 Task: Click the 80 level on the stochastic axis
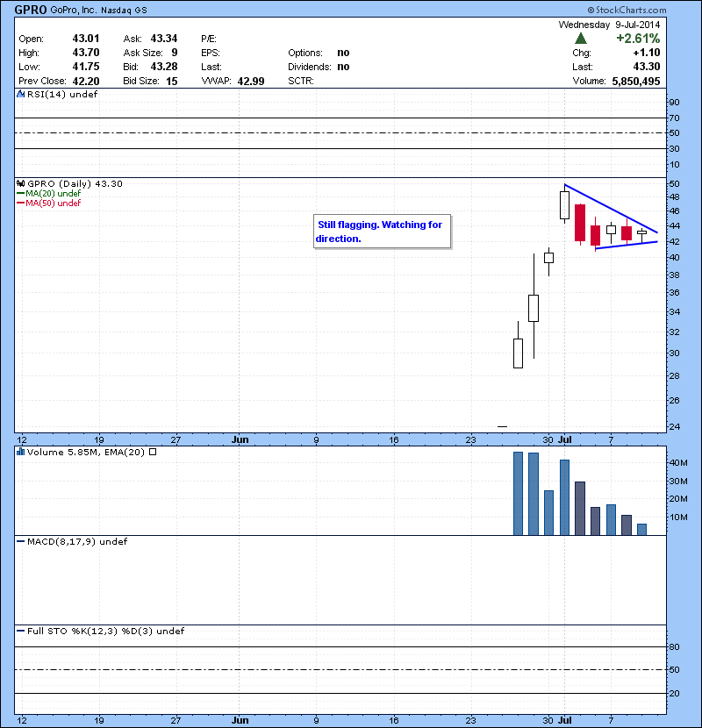tap(674, 647)
